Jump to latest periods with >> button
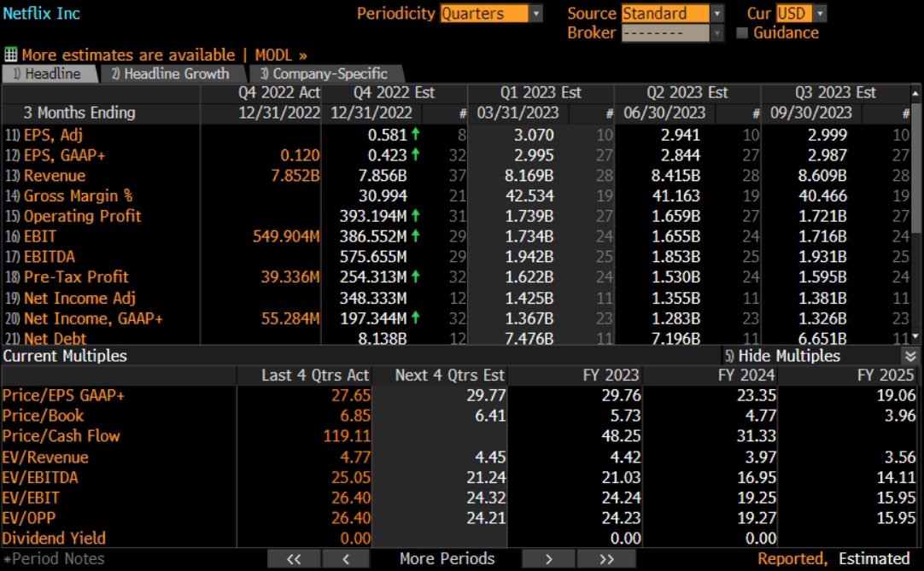Image resolution: width=924 pixels, height=571 pixels. coord(606,559)
